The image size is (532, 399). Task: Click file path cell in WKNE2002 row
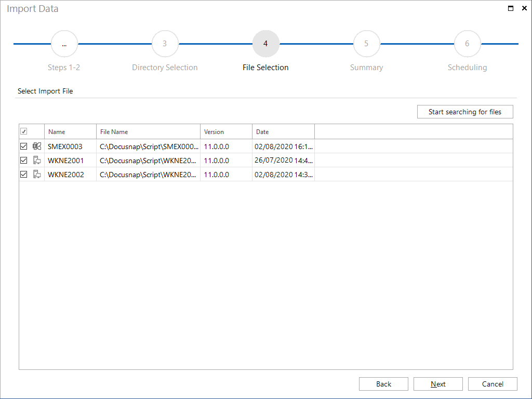[148, 175]
